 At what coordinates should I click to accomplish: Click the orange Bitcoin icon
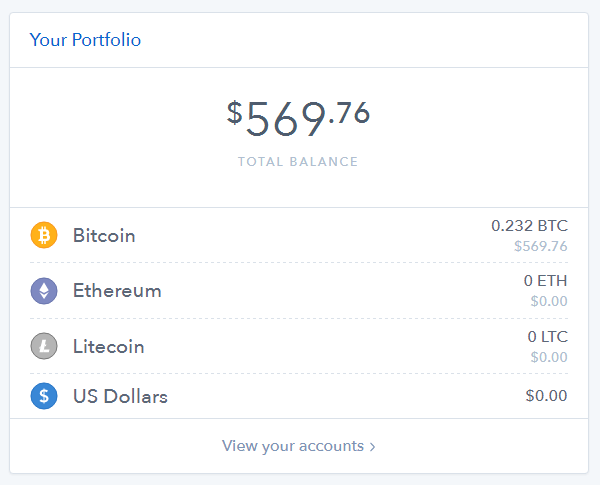click(x=44, y=235)
